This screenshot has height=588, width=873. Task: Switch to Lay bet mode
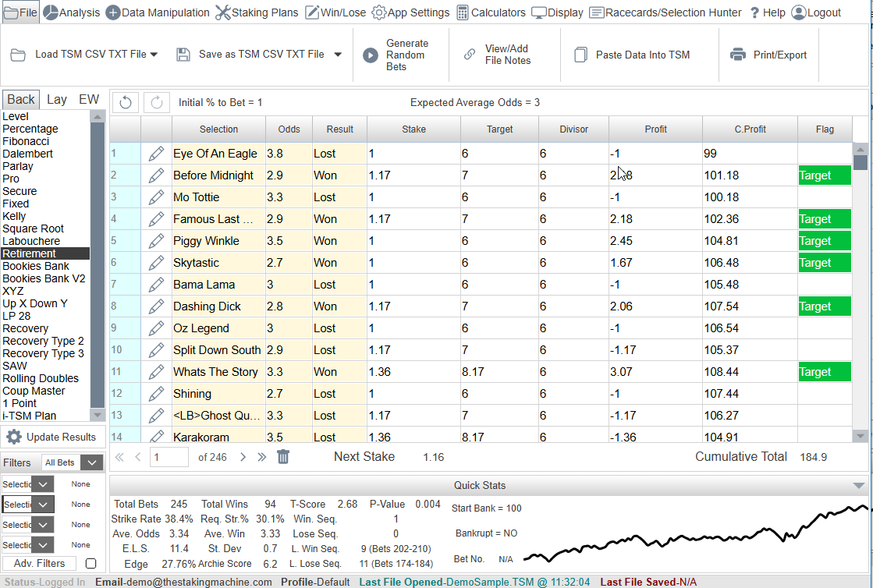57,99
